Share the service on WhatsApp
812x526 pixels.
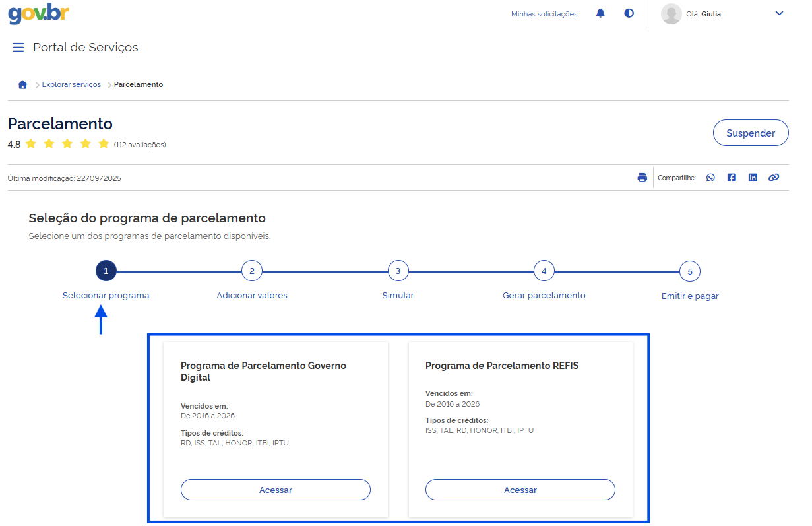click(710, 178)
